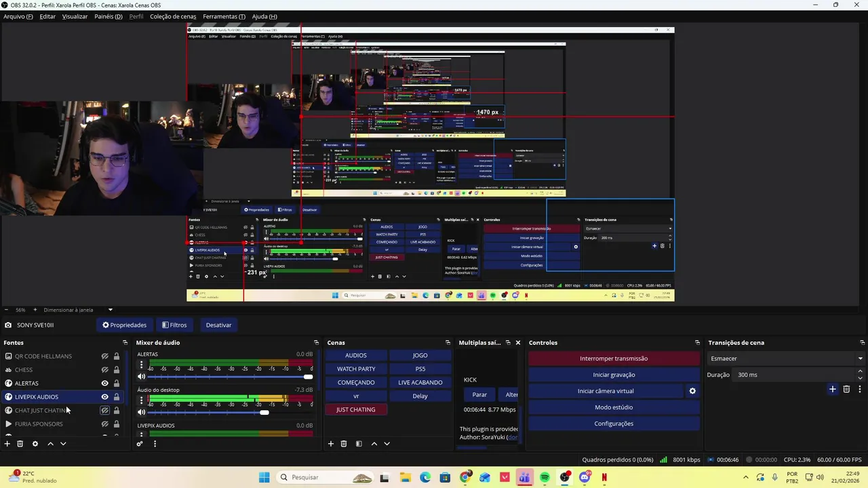Open Ajuda menu
Viewport: 868px width, 488px height.
[x=264, y=16]
